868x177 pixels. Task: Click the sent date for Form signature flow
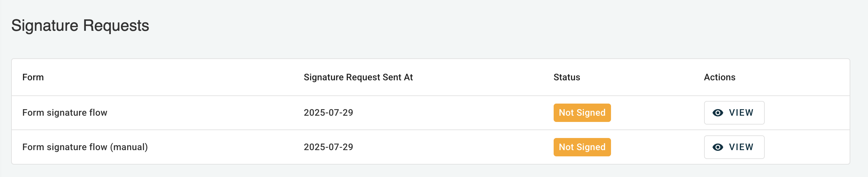328,113
